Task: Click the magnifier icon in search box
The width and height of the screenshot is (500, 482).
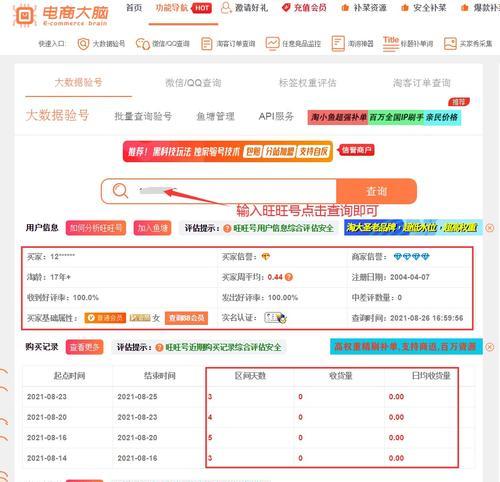Action: coord(120,191)
